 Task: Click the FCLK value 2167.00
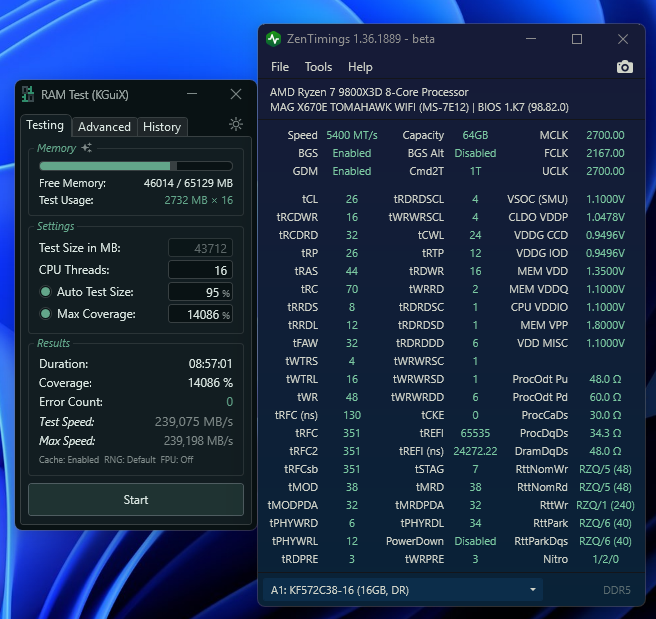pos(605,153)
